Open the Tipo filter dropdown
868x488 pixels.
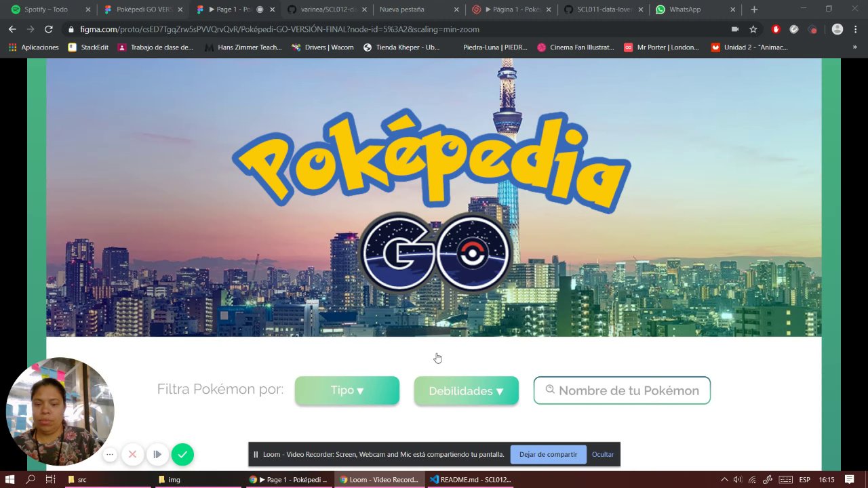347,390
